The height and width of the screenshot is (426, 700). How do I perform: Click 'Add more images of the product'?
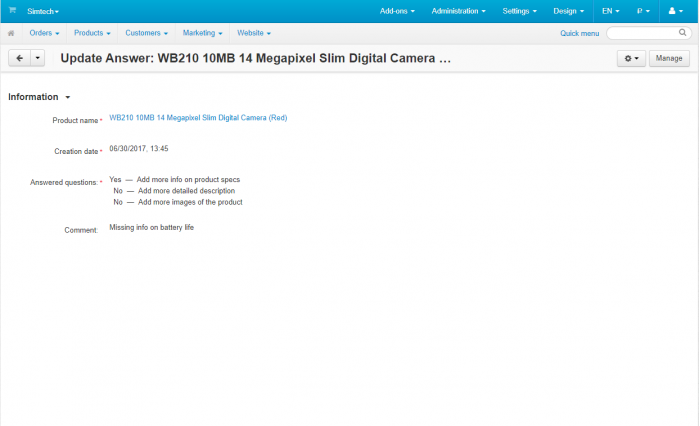(x=190, y=202)
